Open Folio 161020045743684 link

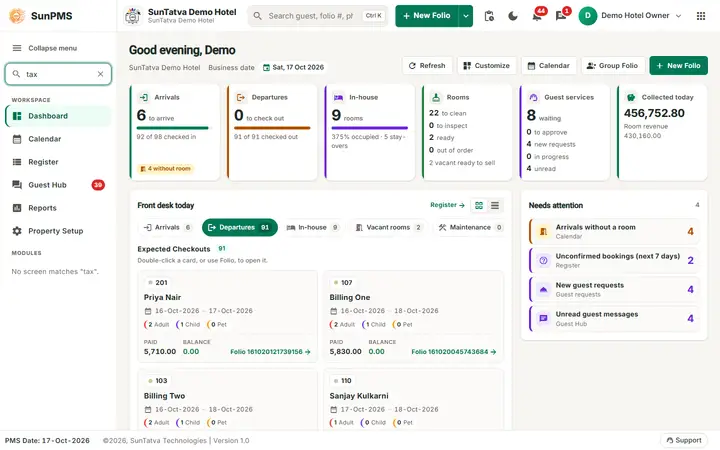click(454, 352)
